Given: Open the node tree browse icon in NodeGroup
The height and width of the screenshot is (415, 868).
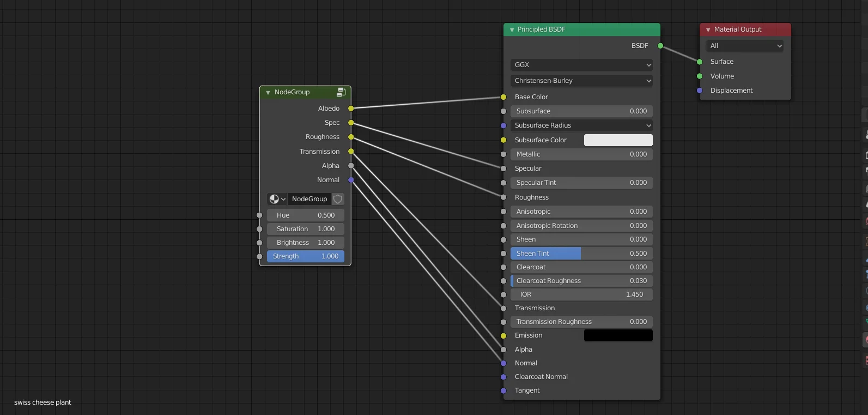Looking at the screenshot, I should coord(277,199).
